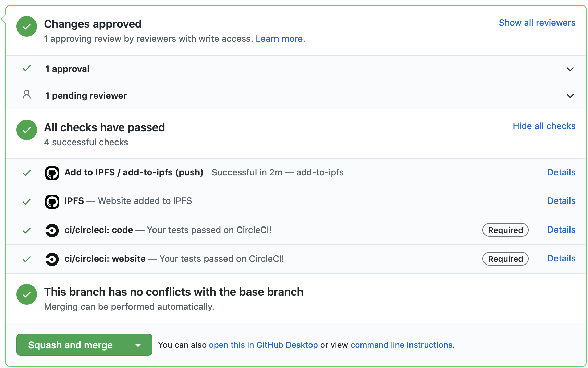This screenshot has height=368, width=588.
Task: Click the All checks have passed heading
Action: coord(105,127)
